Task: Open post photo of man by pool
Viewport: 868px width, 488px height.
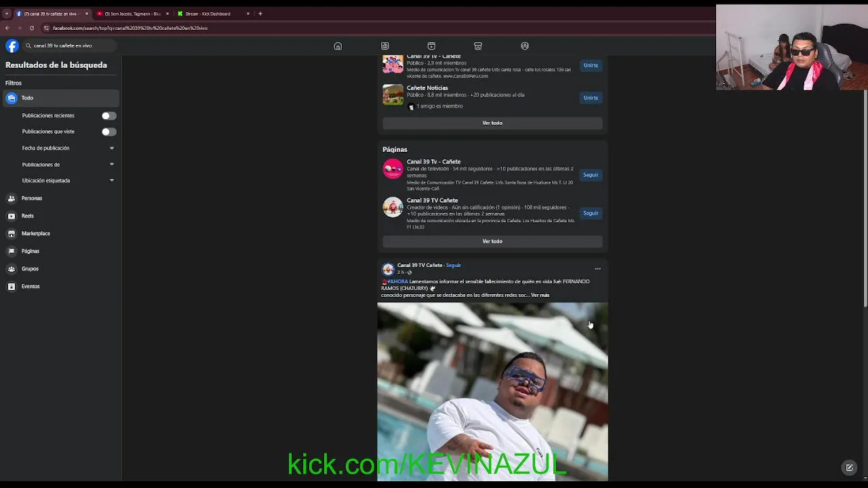Action: (492, 392)
